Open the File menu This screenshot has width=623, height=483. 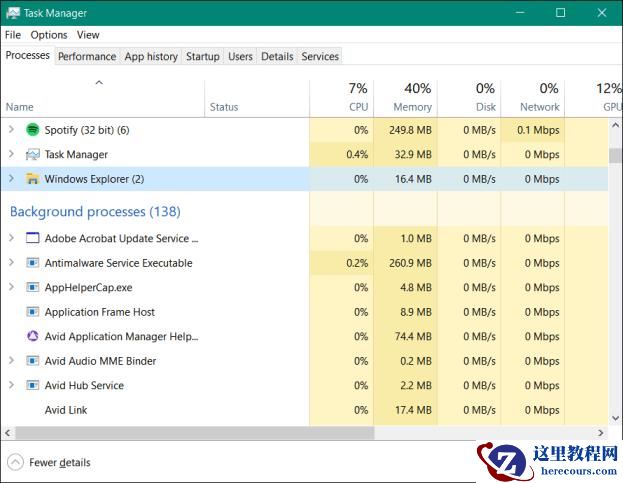click(13, 35)
